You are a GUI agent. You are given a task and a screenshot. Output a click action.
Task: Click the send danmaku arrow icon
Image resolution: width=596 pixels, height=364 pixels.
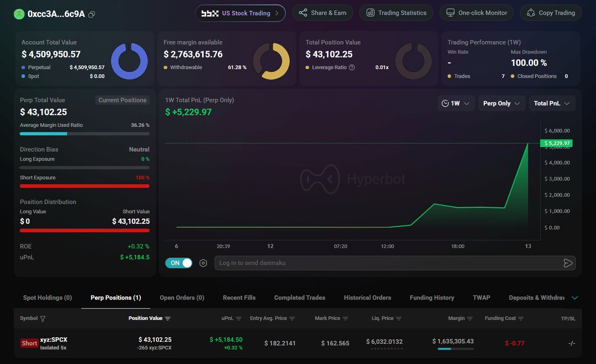pos(568,263)
